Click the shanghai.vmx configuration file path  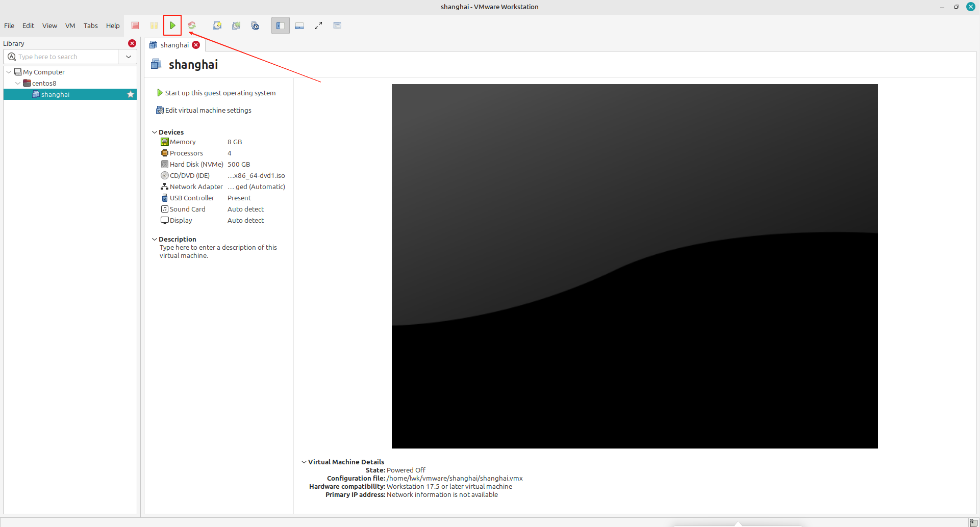point(455,478)
